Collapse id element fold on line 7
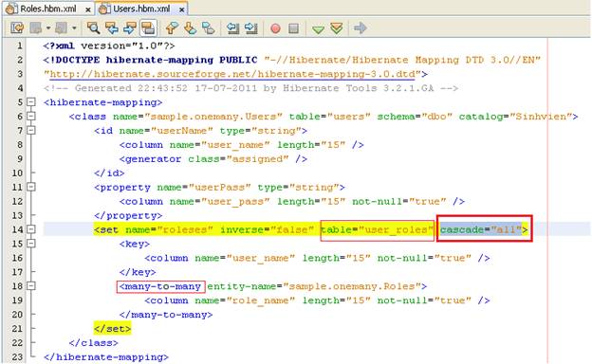 tap(31, 130)
